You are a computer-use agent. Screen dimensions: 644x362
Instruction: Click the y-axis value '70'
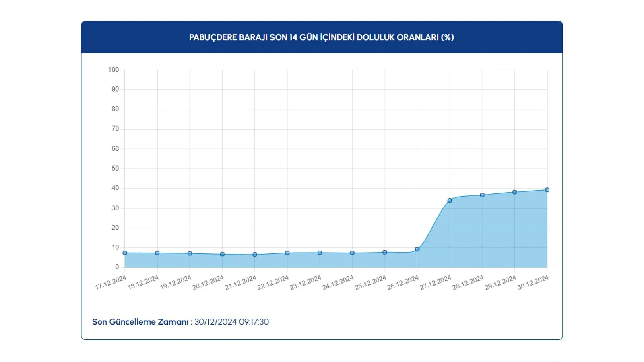coord(115,129)
